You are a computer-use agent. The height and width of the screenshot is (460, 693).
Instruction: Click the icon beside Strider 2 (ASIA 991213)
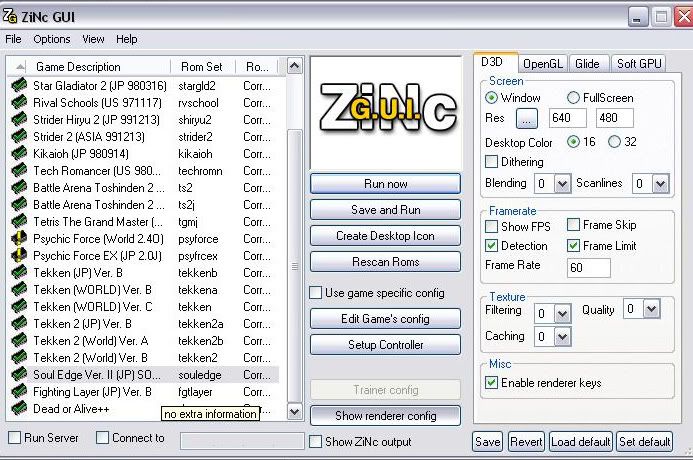click(x=19, y=137)
